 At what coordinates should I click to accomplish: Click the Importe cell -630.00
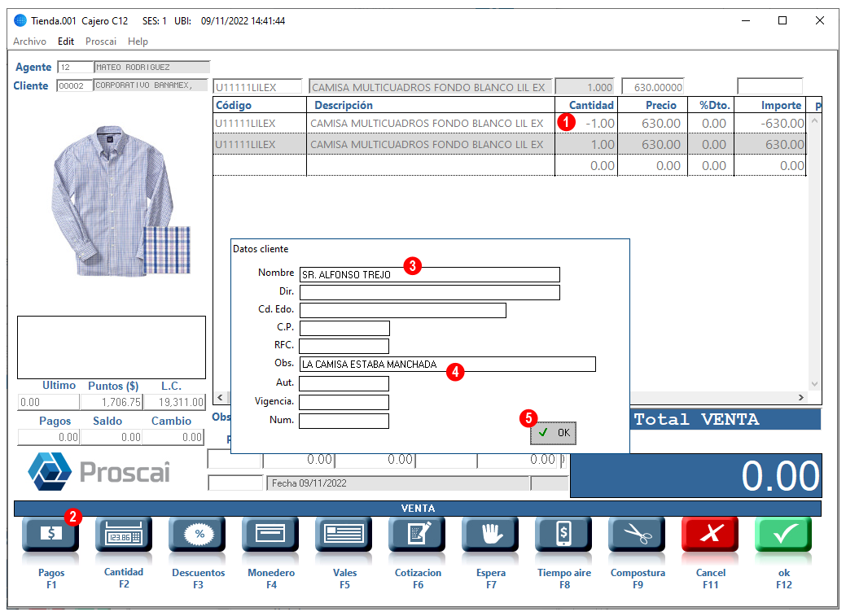770,124
